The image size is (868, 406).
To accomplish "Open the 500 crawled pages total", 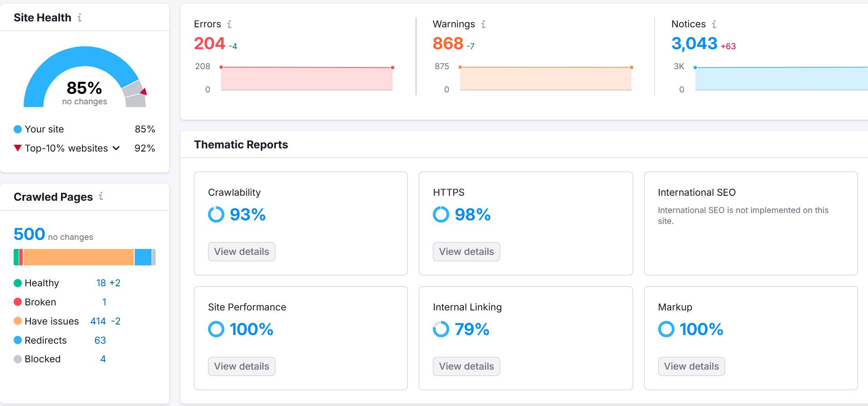I will point(29,234).
